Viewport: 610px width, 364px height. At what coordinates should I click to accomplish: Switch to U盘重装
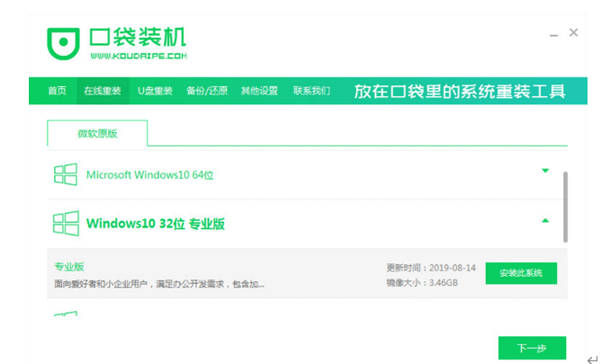[155, 91]
